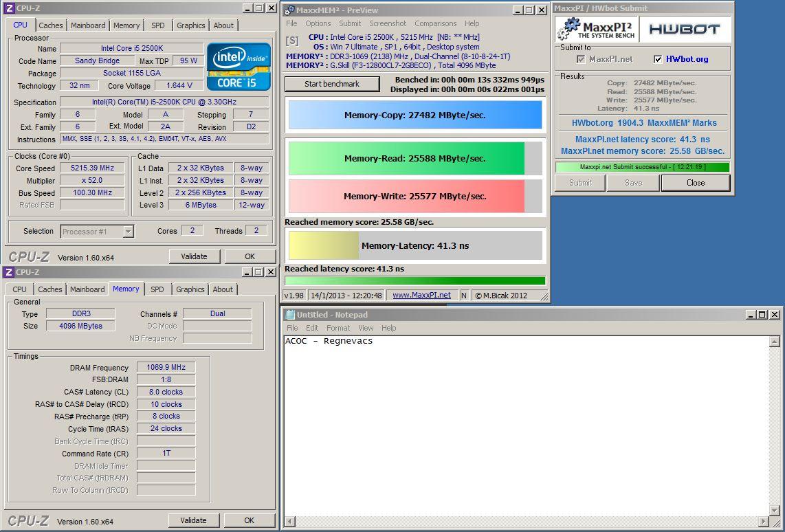
Task: Click Validate in the lower CPU-Z Memory window
Action: pyautogui.click(x=194, y=520)
